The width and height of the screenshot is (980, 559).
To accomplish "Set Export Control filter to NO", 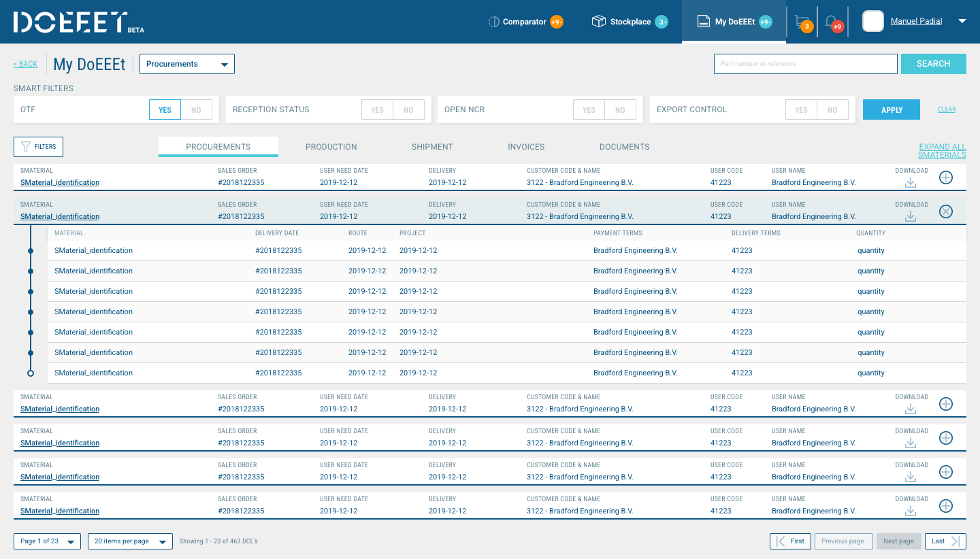I will (x=832, y=109).
